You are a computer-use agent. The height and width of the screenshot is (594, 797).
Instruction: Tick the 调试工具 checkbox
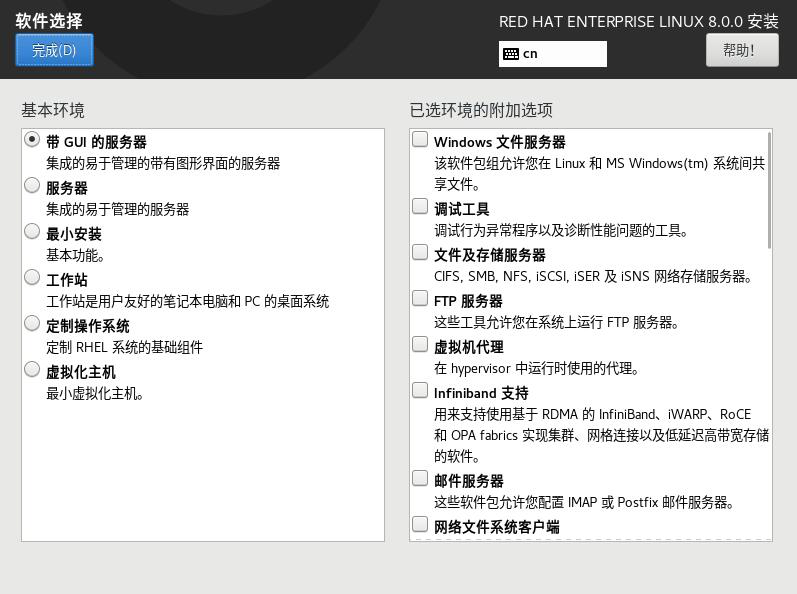tap(420, 206)
